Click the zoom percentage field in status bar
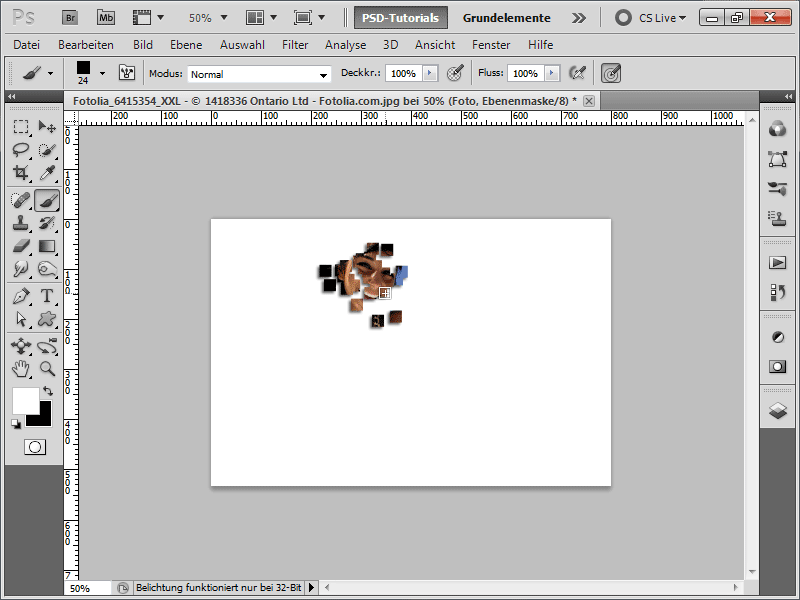 [x=87, y=588]
